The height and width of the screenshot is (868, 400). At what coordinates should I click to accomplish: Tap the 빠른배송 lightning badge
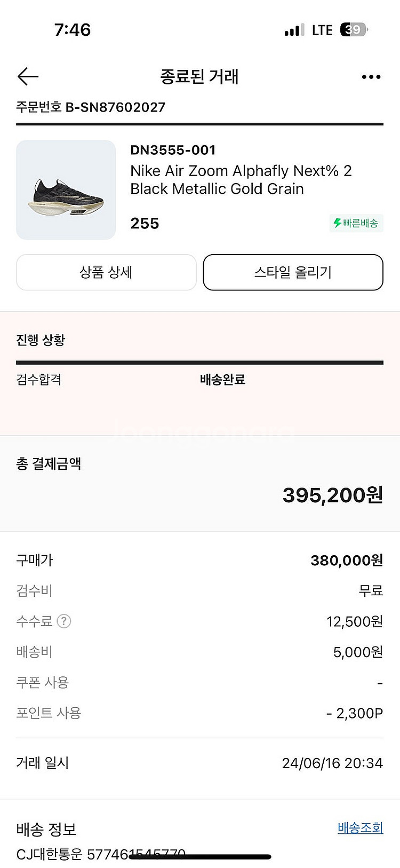(356, 223)
